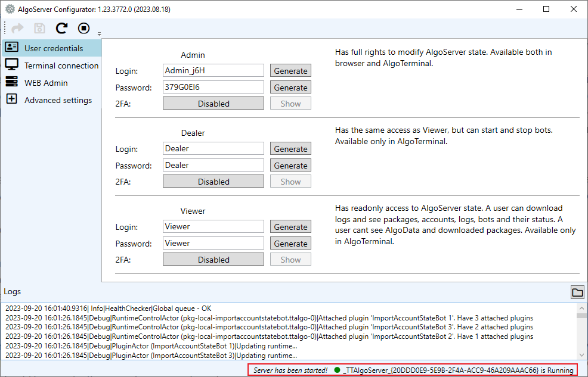
Task: Click the _TTAlgoServer is Running status text
Action: (458, 370)
